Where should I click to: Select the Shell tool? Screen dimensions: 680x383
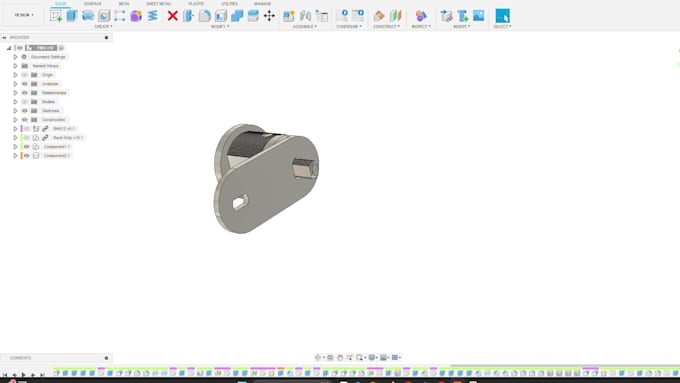tap(221, 16)
